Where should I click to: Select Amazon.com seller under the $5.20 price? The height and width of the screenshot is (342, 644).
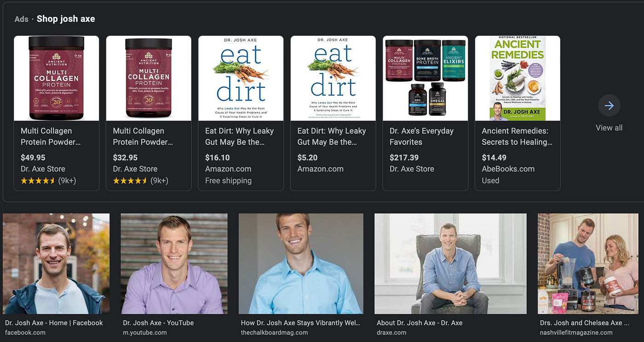321,169
